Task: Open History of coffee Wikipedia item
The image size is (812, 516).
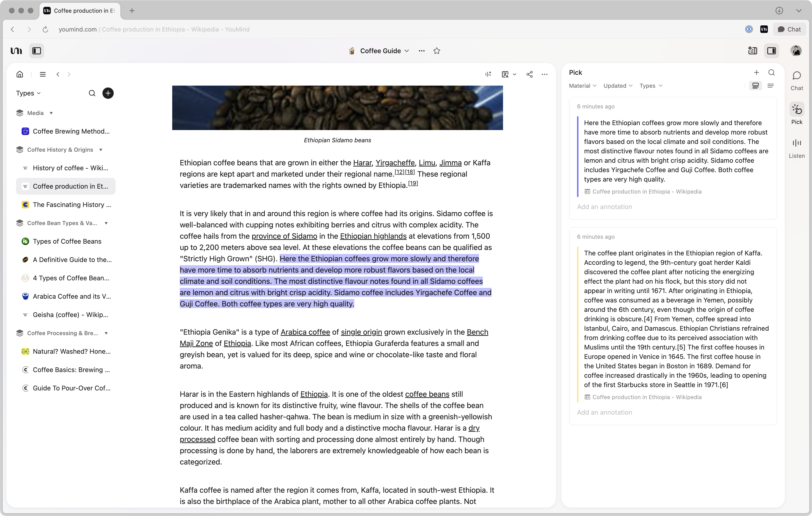Action: [70, 168]
